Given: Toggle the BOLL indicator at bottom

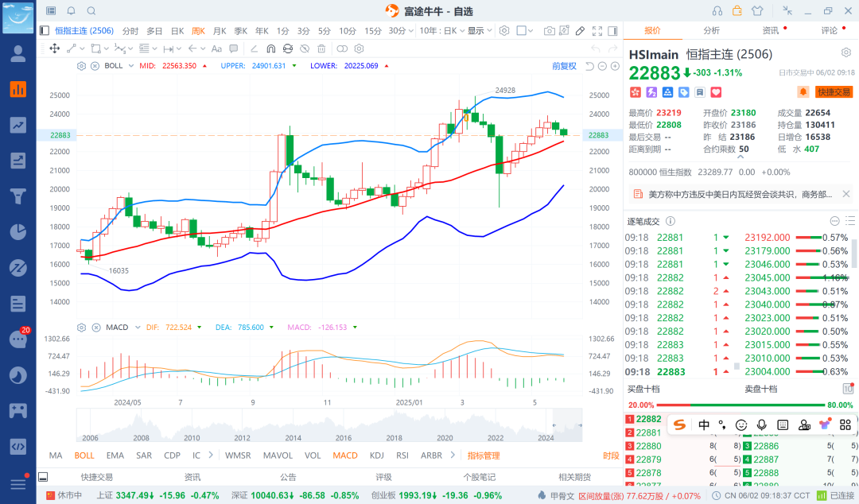Looking at the screenshot, I should pos(84,456).
